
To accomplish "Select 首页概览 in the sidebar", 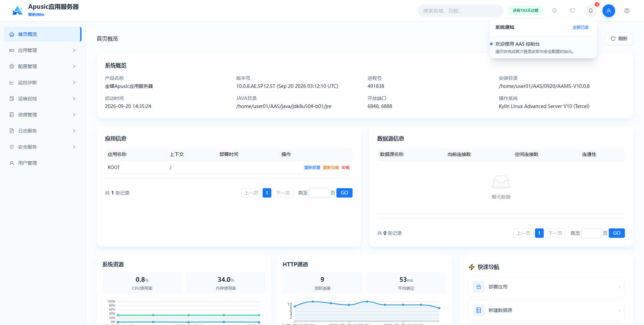I will 43,34.
